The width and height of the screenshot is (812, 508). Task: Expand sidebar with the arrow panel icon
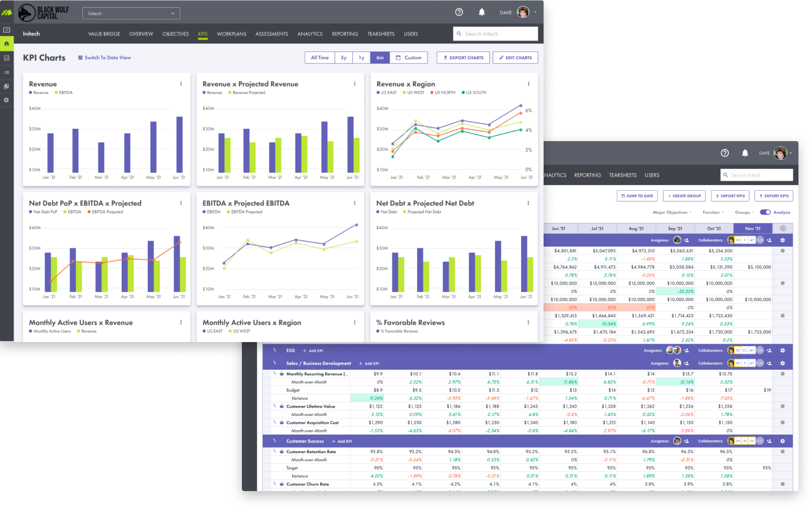point(6,29)
